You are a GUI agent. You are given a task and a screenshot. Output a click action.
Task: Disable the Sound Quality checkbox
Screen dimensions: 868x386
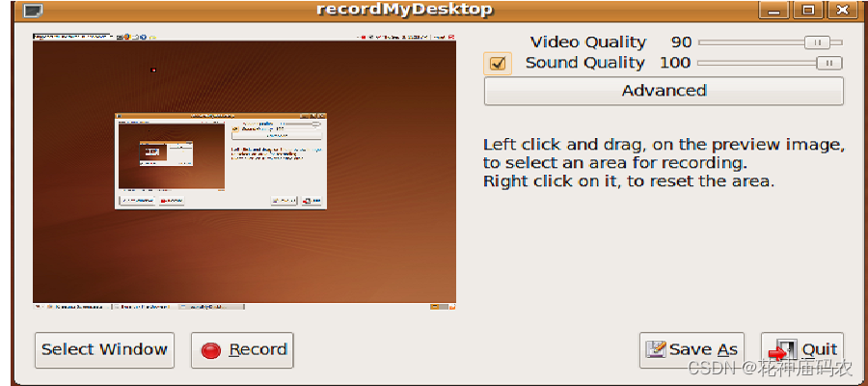pyautogui.click(x=498, y=64)
